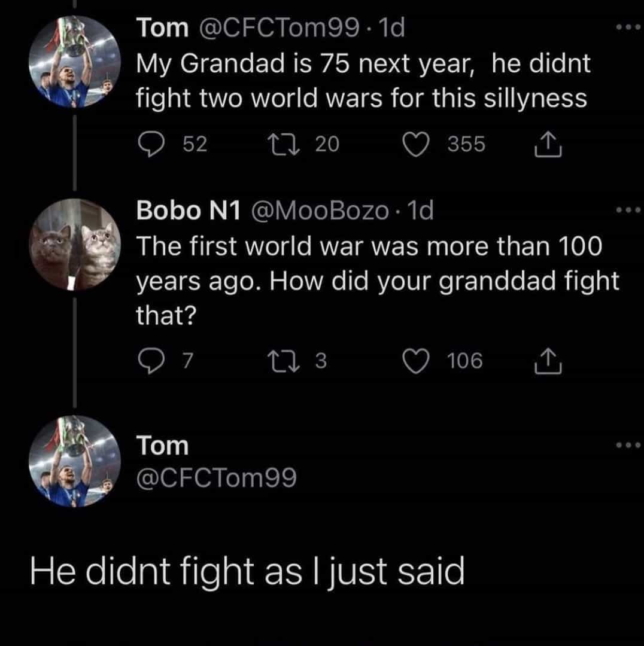Open the tweet "He didnt fight as I just said"
This screenshot has width=644, height=646.
[x=247, y=572]
